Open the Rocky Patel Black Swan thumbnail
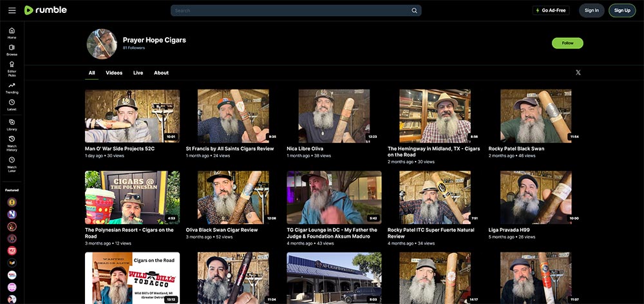 [x=536, y=116]
